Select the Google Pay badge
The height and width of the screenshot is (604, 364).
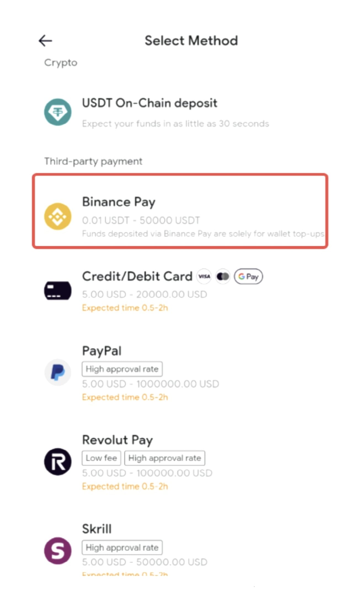(248, 276)
